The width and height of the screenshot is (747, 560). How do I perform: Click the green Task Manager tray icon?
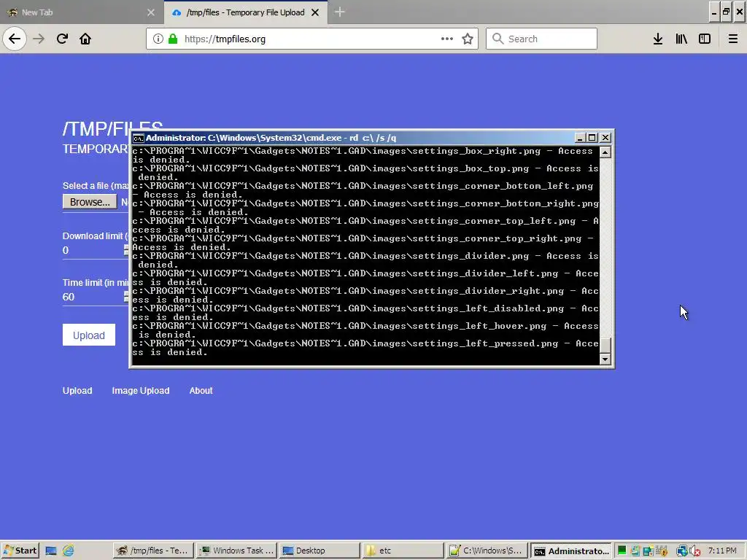pyautogui.click(x=622, y=551)
